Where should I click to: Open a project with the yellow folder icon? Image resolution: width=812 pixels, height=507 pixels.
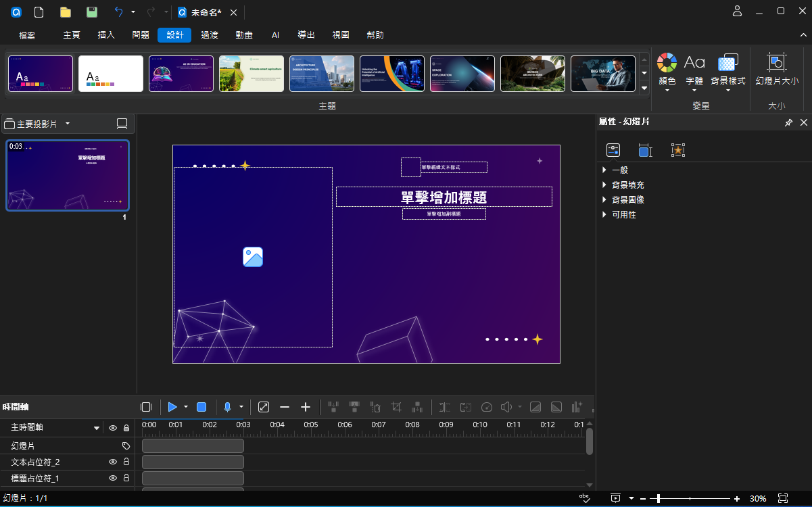65,11
